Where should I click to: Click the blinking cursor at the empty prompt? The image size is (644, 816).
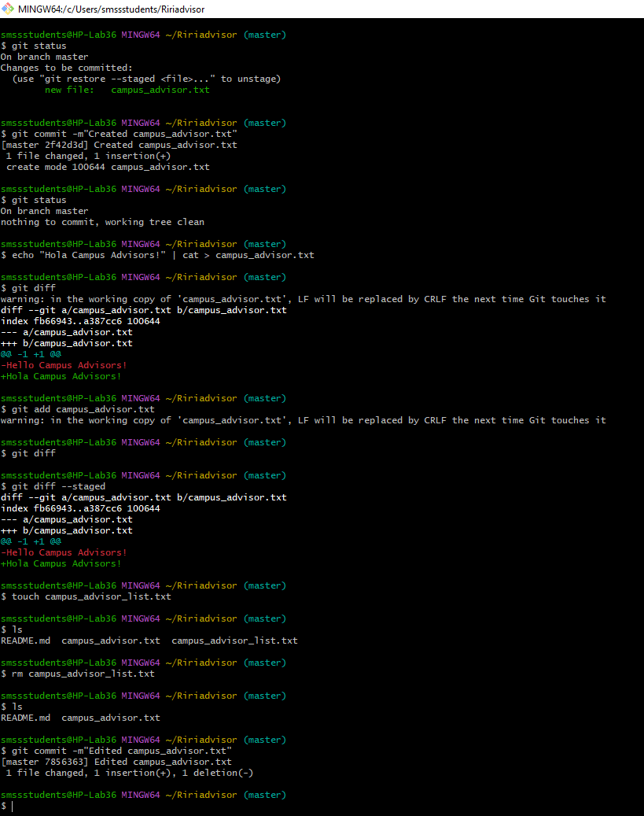(x=12, y=805)
